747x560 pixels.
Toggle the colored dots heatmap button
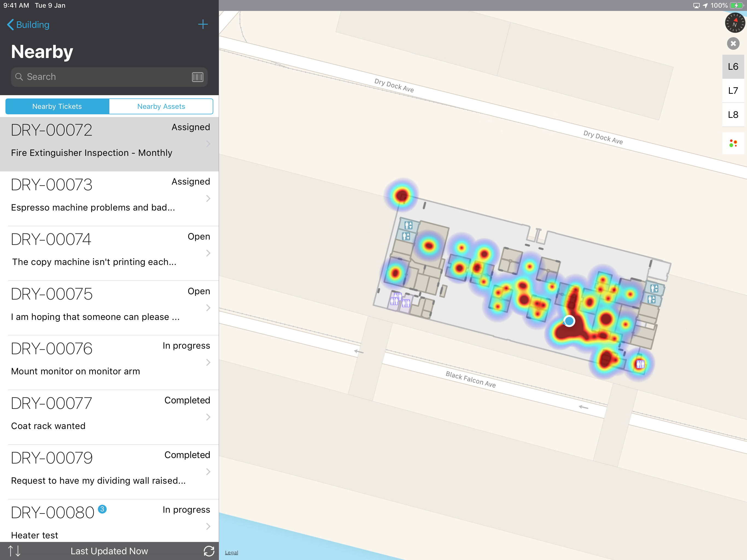(733, 143)
